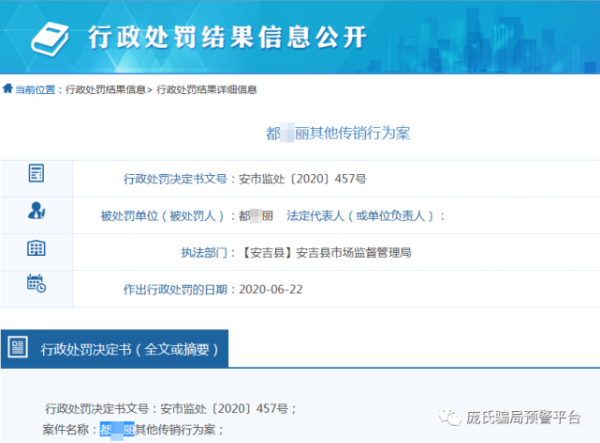
Task: Click the home icon beside 当前位置
Action: pyautogui.click(x=8, y=89)
